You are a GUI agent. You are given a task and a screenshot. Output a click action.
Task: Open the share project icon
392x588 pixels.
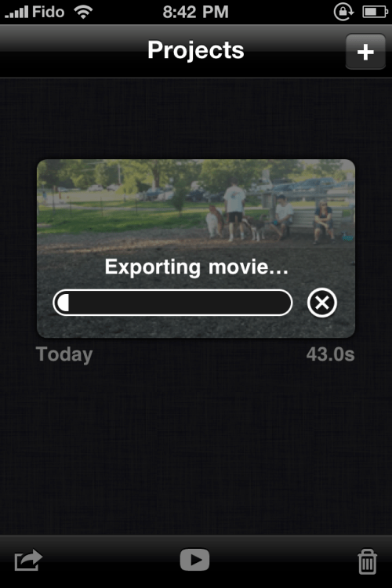28,561
